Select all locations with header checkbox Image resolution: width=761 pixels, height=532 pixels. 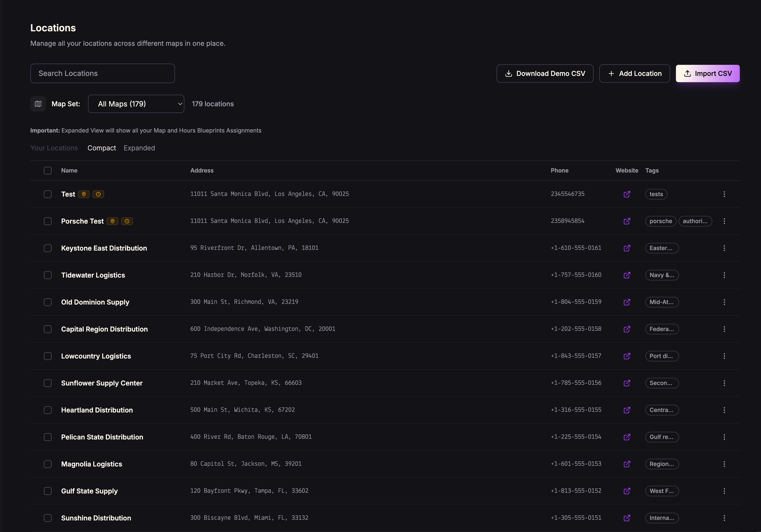(x=48, y=170)
